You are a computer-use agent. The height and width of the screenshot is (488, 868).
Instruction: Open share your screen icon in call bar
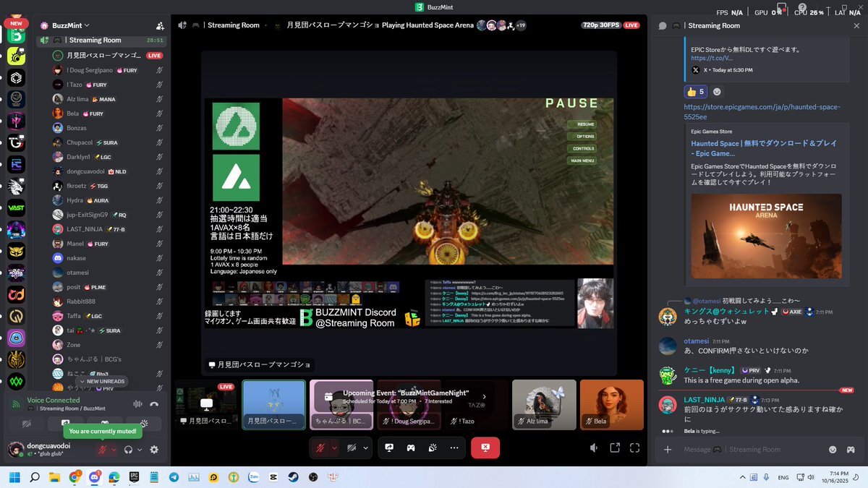[x=389, y=448]
